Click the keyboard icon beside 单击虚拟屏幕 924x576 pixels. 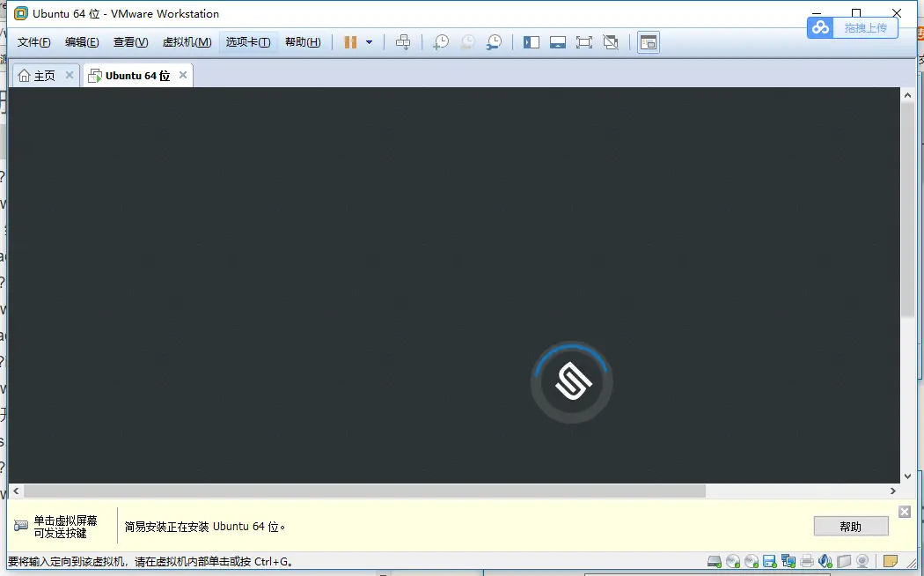click(20, 525)
